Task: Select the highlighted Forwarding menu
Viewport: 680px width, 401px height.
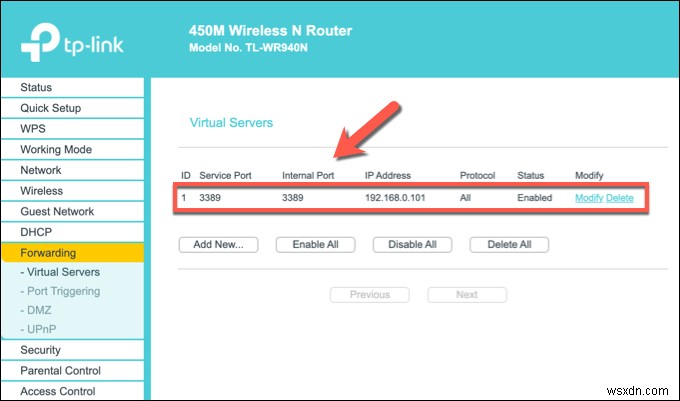Action: pos(72,253)
